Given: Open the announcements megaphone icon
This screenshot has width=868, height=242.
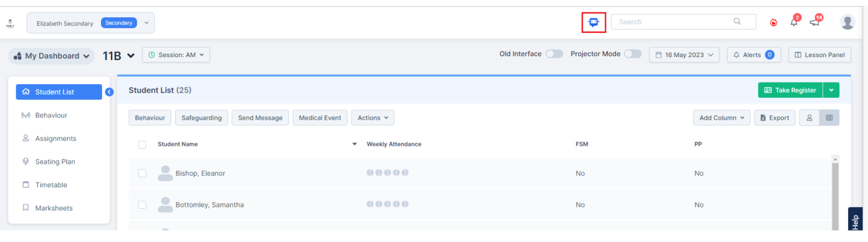Looking at the screenshot, I should pos(814,23).
